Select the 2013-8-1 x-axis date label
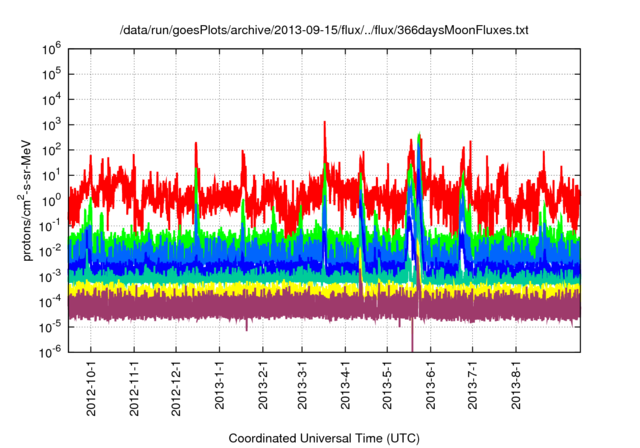This screenshot has height=448, width=640. pos(516,385)
